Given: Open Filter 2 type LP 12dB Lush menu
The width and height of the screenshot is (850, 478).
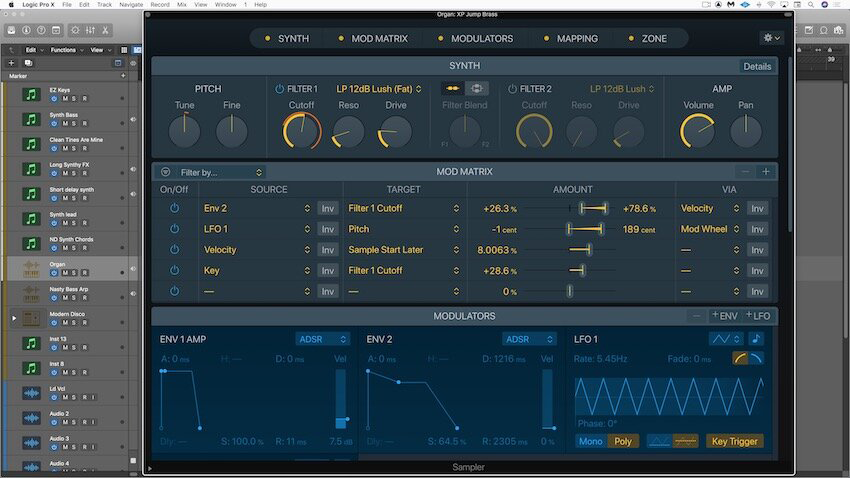Looking at the screenshot, I should tap(622, 89).
